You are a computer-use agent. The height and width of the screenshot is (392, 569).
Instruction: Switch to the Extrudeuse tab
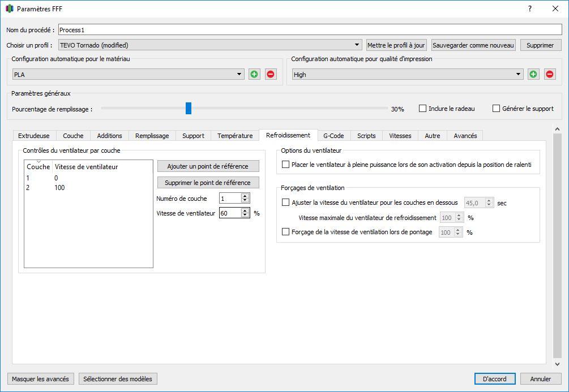34,136
